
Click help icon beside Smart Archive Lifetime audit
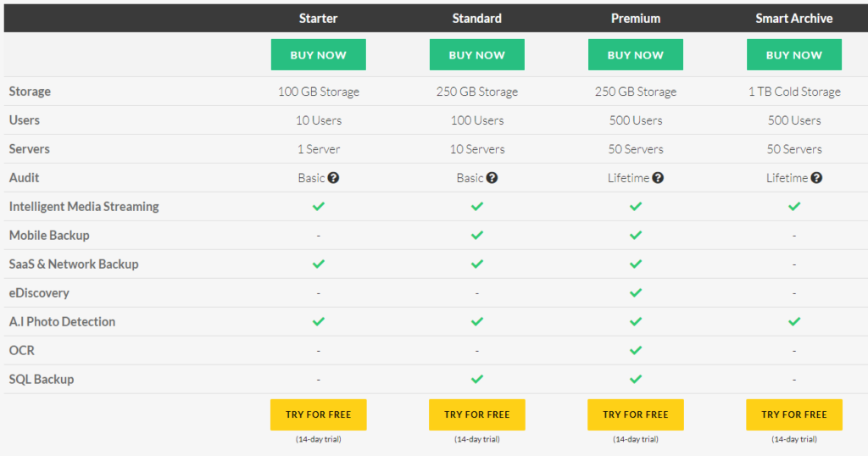point(816,178)
